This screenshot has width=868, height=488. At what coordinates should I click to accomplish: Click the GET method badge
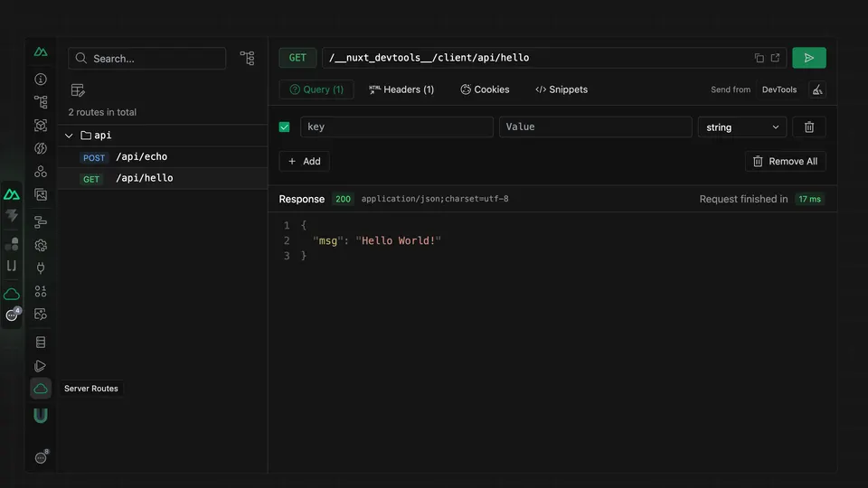click(x=297, y=58)
